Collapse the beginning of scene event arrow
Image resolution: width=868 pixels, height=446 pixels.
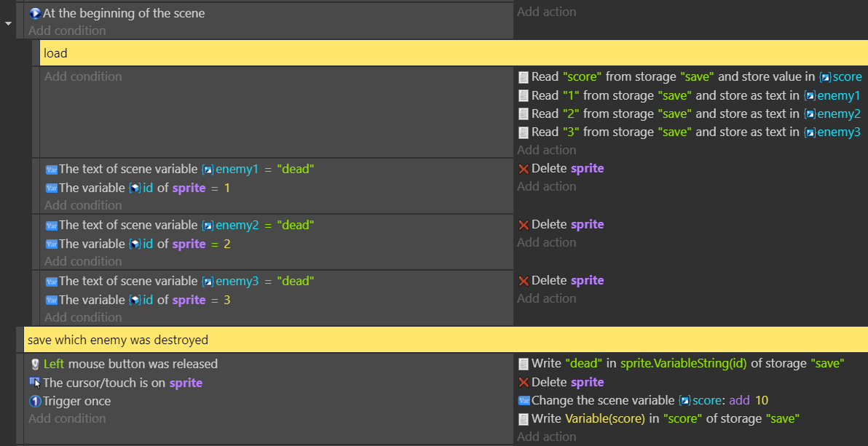click(x=8, y=24)
